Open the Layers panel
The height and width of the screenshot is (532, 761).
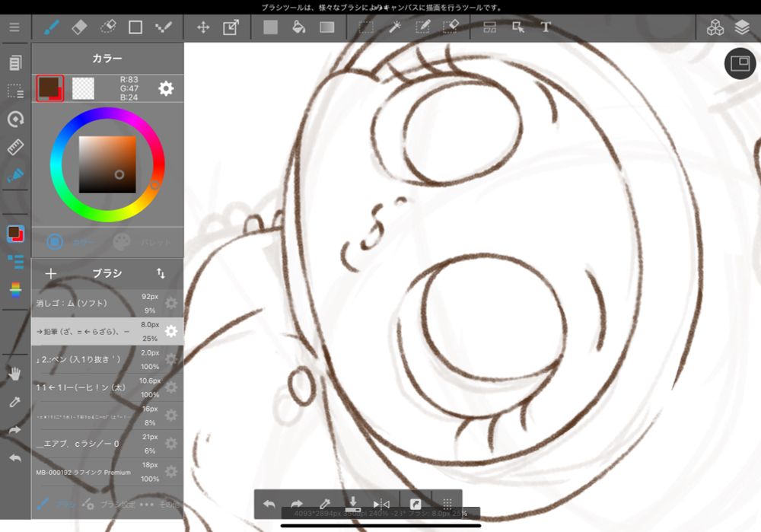(742, 27)
